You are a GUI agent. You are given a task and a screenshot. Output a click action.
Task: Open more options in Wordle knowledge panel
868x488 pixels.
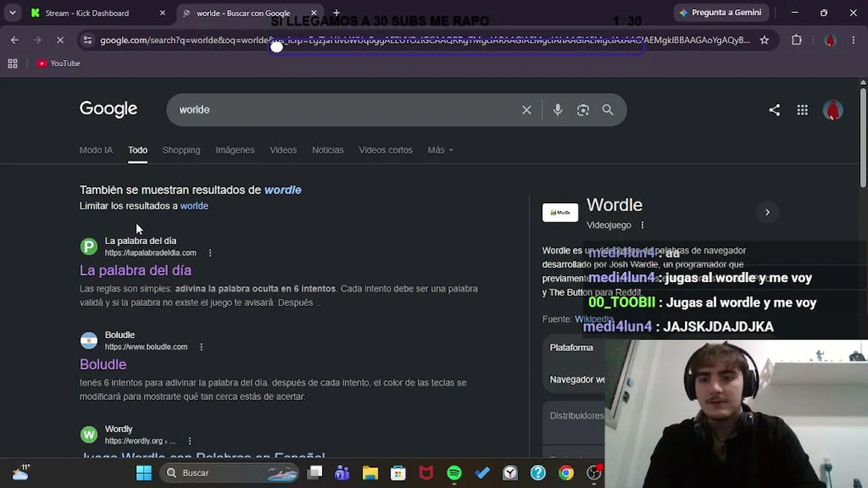642,225
